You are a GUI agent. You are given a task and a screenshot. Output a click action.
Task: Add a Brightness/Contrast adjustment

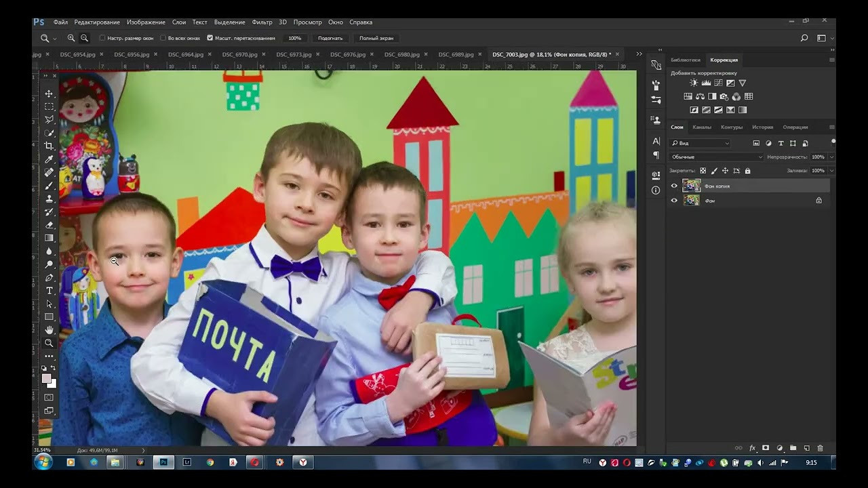pyautogui.click(x=694, y=83)
